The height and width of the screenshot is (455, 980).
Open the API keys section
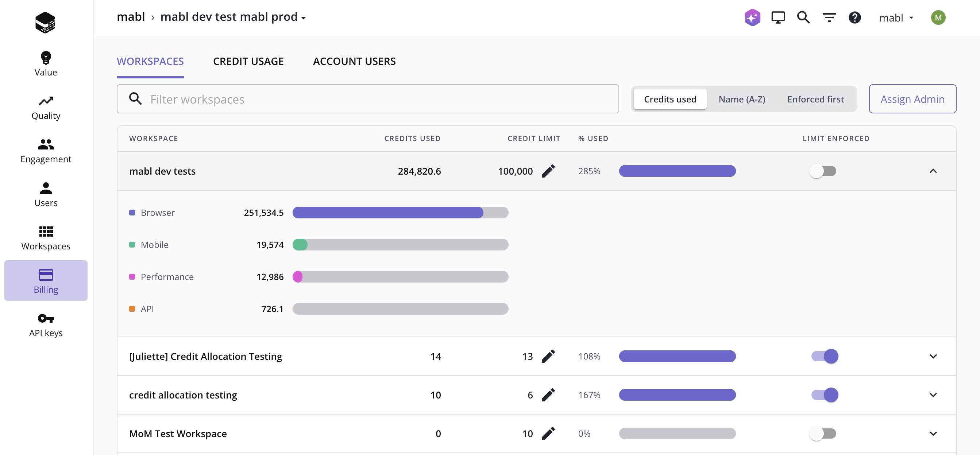tap(46, 325)
